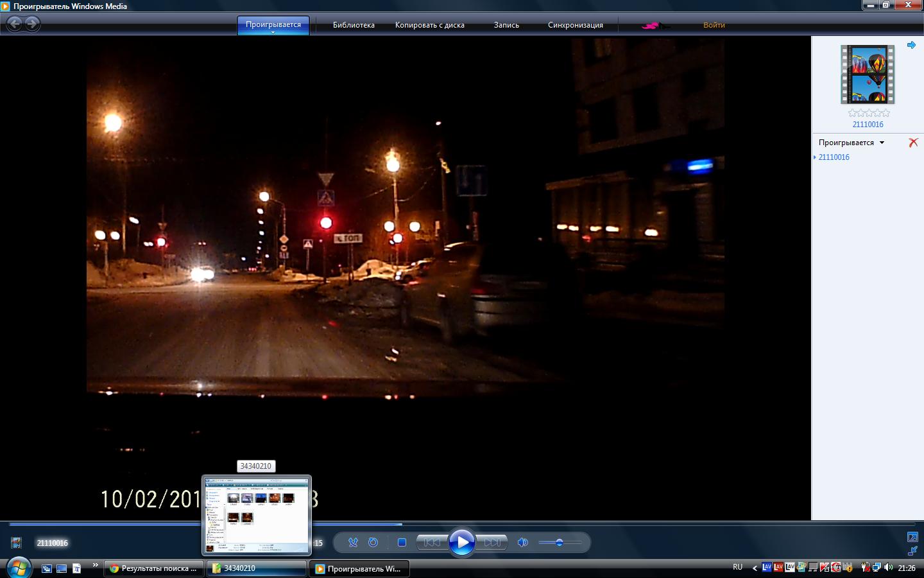This screenshot has width=924, height=578.
Task: Click the blue arrow in the list pane
Action: (x=911, y=45)
